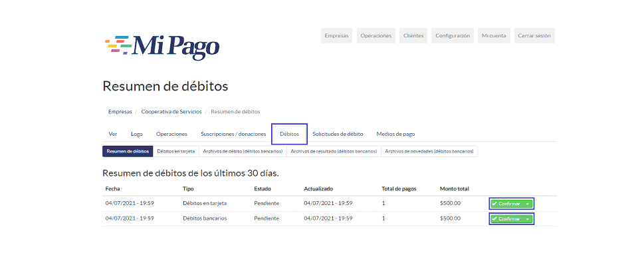Screen dimensions: 644x267
Task: Click the 'Resumen de débitos' page heading
Action: point(165,87)
